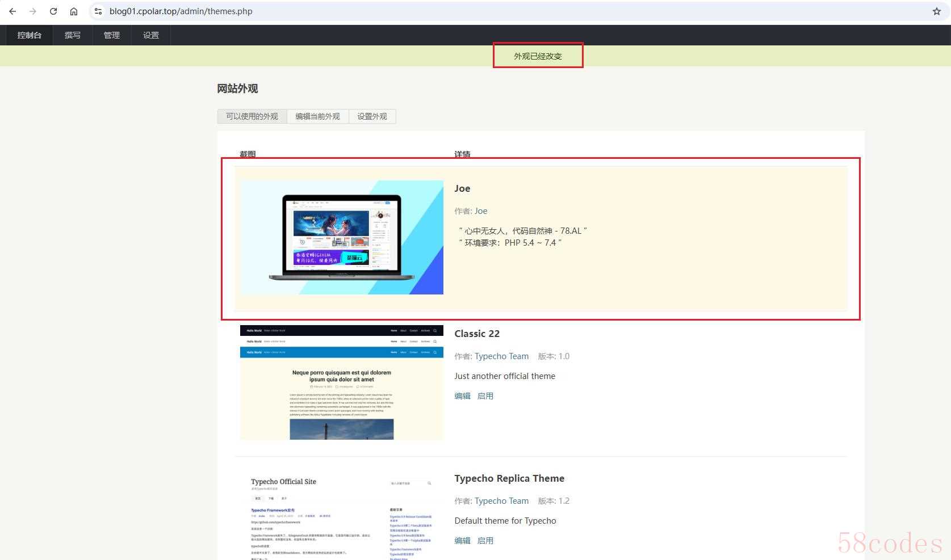The width and height of the screenshot is (951, 560).
Task: Open the 设置 menu
Action: click(151, 35)
